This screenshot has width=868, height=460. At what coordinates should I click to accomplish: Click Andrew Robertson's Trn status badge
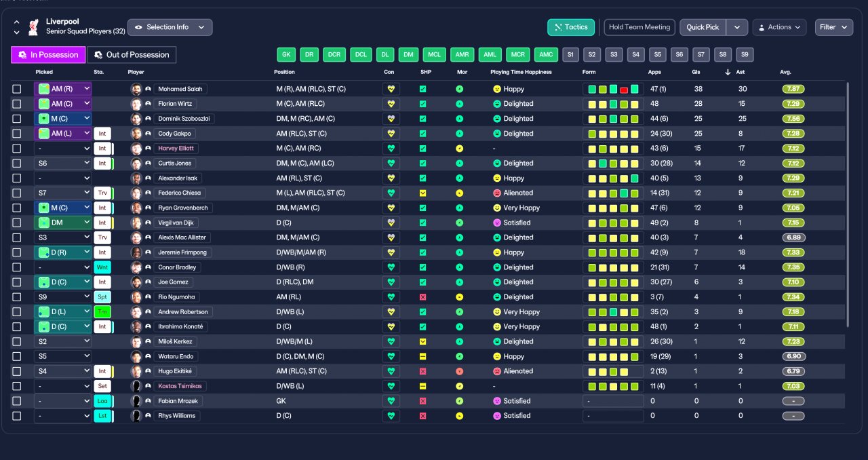[102, 312]
